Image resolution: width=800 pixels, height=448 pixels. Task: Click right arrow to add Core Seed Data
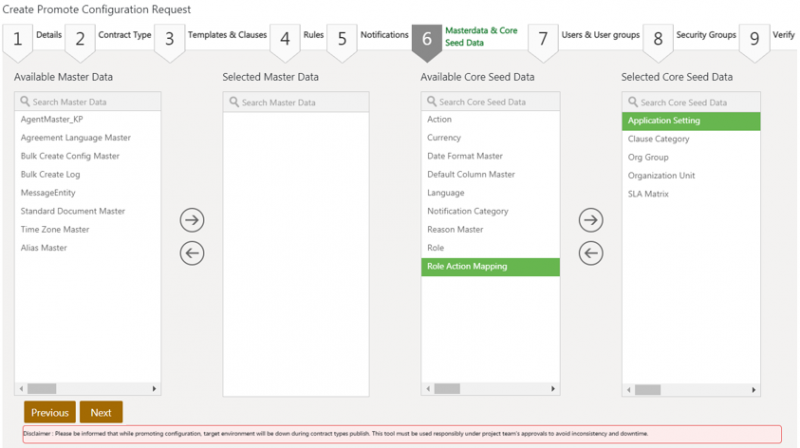591,220
